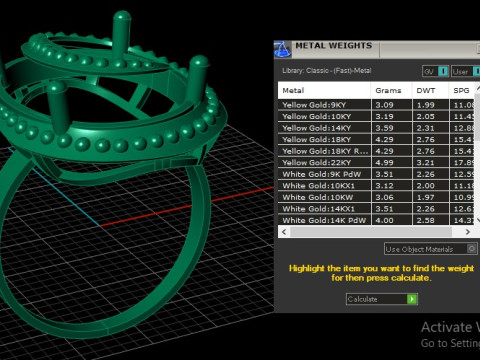The image size is (480, 360).
Task: Click the Metal Weights scale icon
Action: [282, 50]
